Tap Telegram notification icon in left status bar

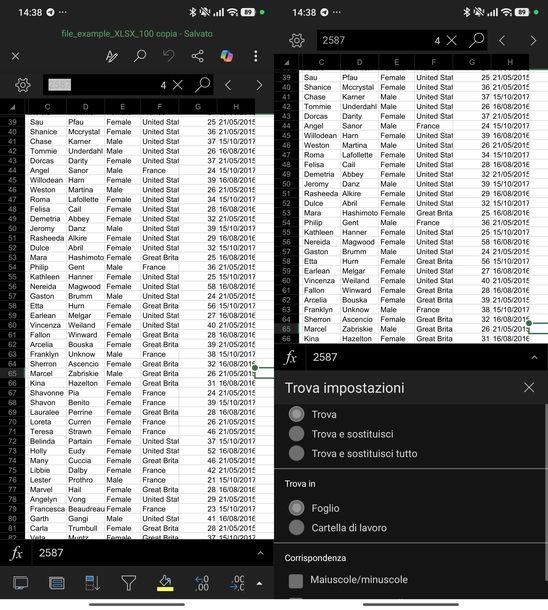[51, 12]
